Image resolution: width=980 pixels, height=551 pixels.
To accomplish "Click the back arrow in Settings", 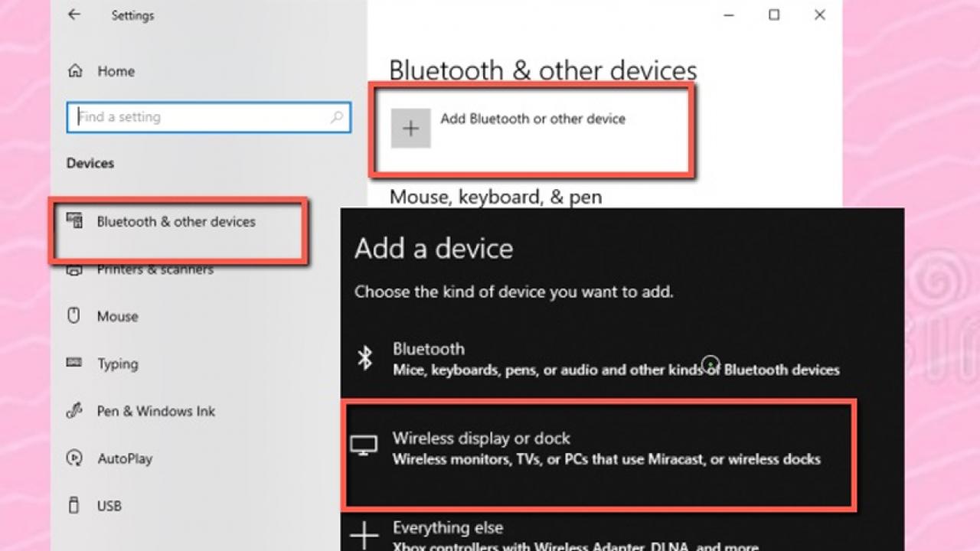I will click(x=73, y=15).
